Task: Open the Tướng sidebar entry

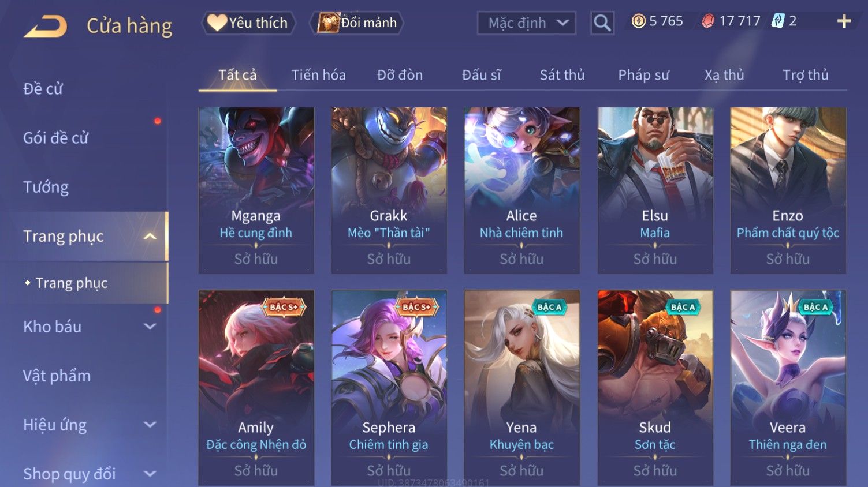Action: coord(46,187)
